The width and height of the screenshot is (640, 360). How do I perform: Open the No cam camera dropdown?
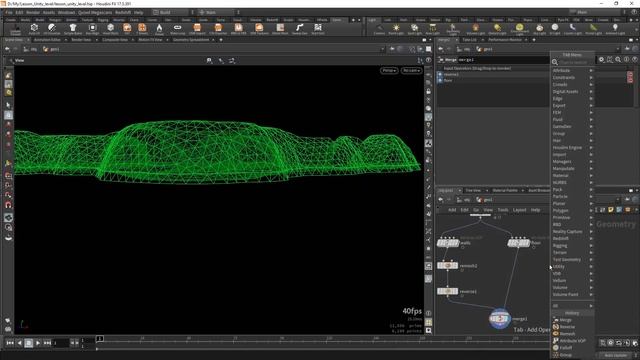pos(411,71)
